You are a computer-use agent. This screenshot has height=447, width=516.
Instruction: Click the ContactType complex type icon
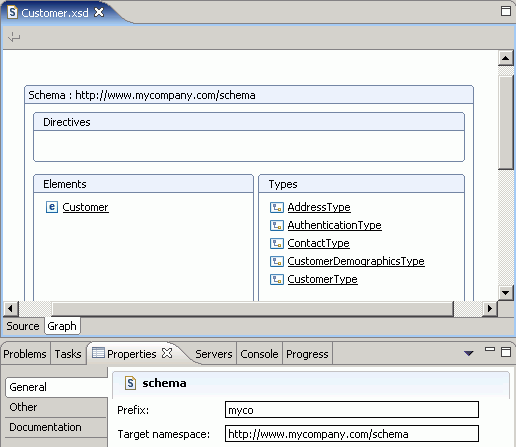point(277,243)
